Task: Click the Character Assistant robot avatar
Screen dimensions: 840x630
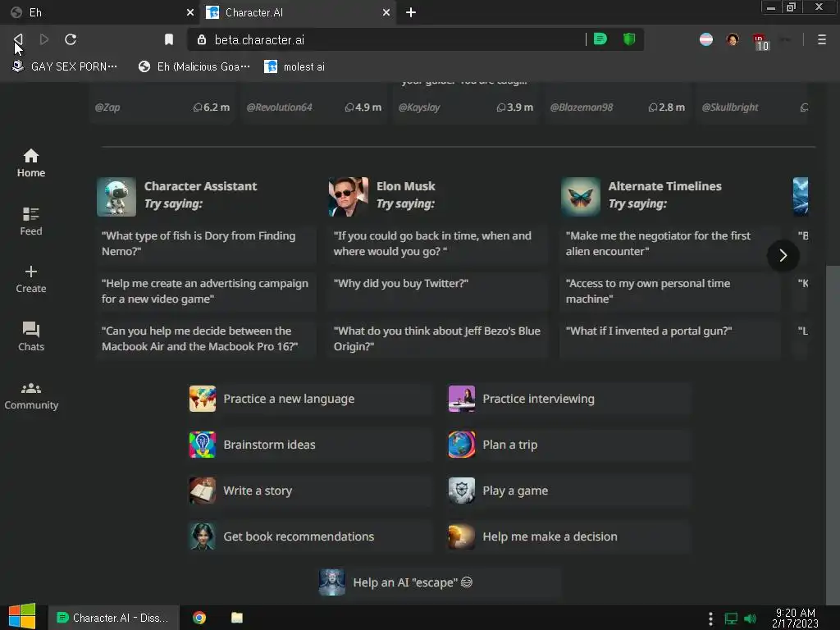Action: pos(116,197)
